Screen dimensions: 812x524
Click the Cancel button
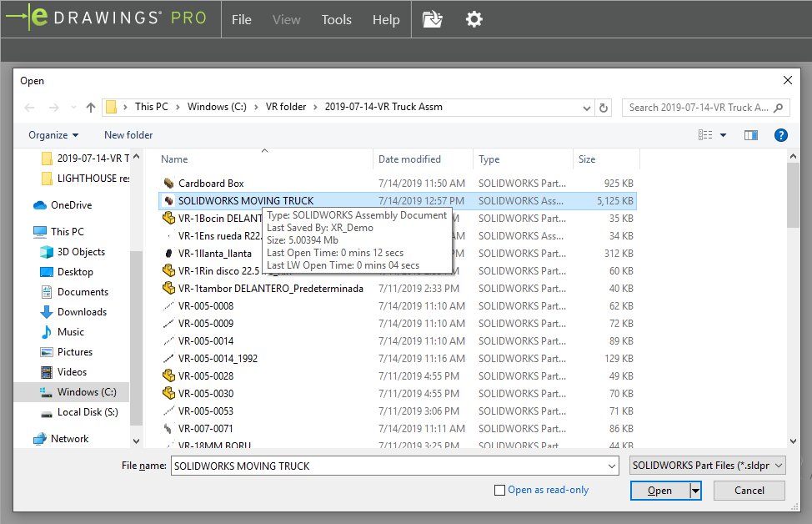pos(749,491)
